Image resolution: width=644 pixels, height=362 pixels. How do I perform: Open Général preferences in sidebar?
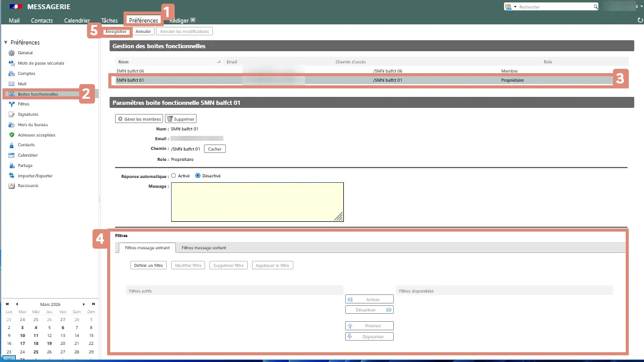tap(25, 52)
